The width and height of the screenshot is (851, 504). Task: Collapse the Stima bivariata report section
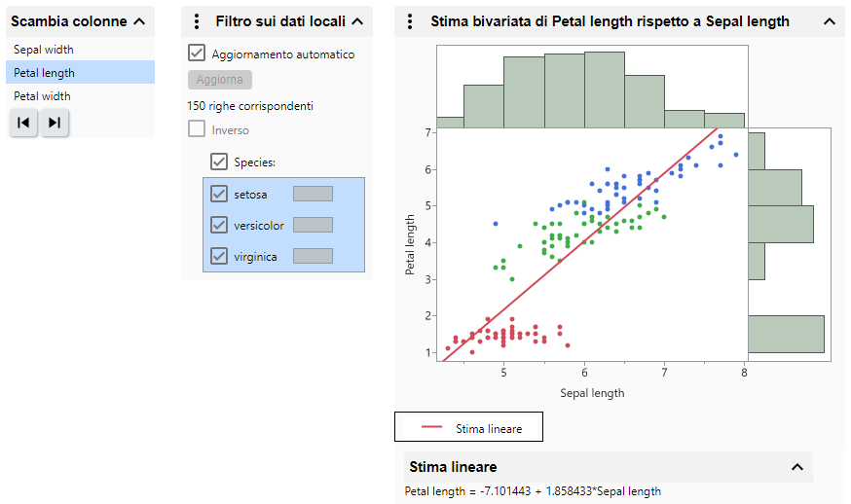(x=829, y=20)
